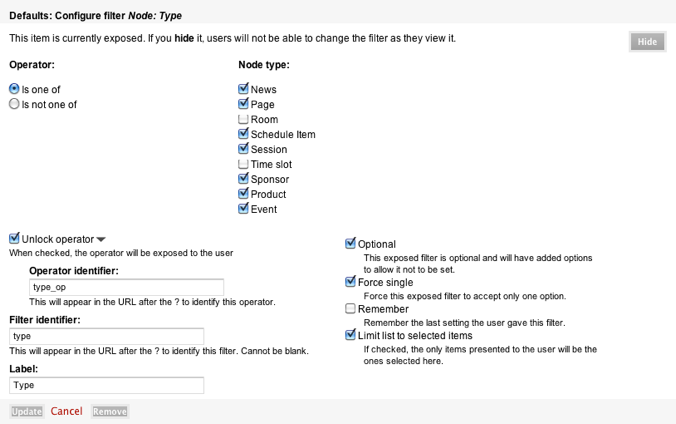Image resolution: width=676 pixels, height=424 pixels.
Task: Select the "Is not one of" operator
Action: coord(14,104)
